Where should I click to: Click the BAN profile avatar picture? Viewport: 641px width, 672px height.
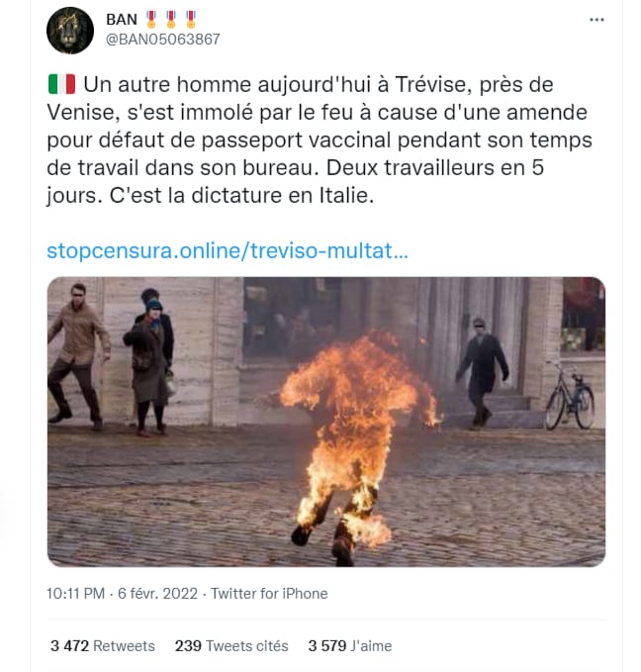coord(70,31)
